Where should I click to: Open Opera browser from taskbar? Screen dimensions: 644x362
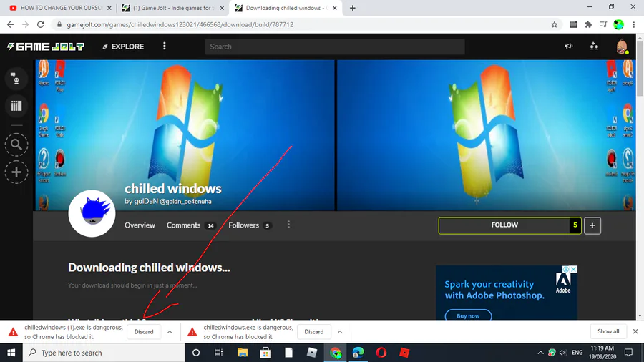(x=381, y=353)
